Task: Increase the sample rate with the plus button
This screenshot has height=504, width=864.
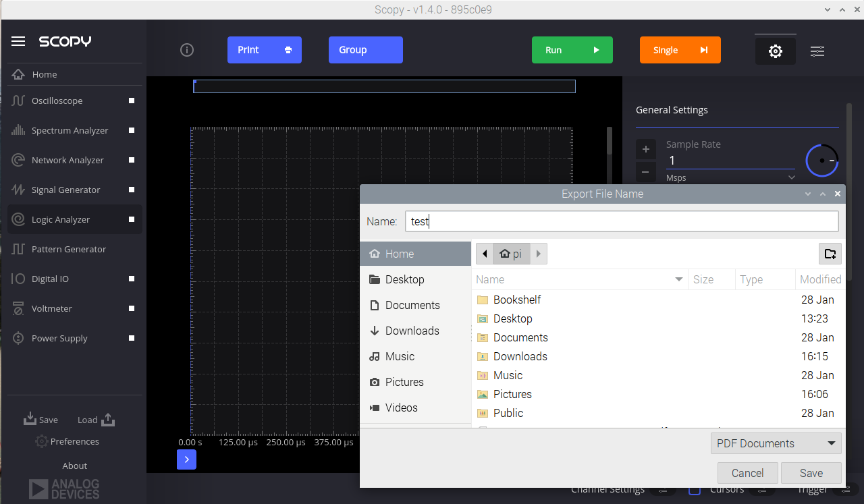Action: pyautogui.click(x=646, y=149)
